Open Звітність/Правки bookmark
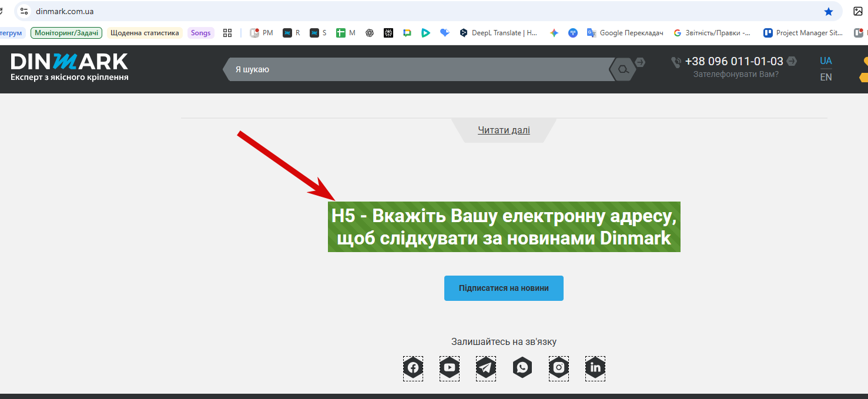The image size is (868, 399). click(712, 33)
